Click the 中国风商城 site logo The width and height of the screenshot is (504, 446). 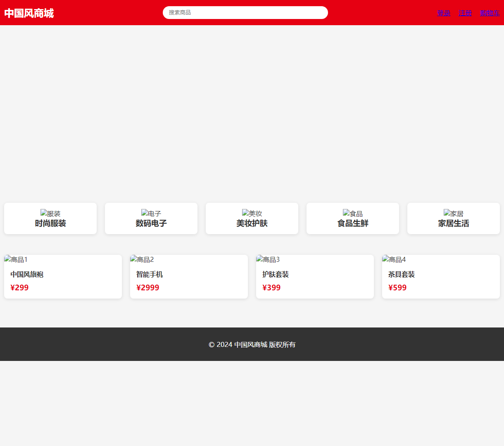(x=29, y=13)
